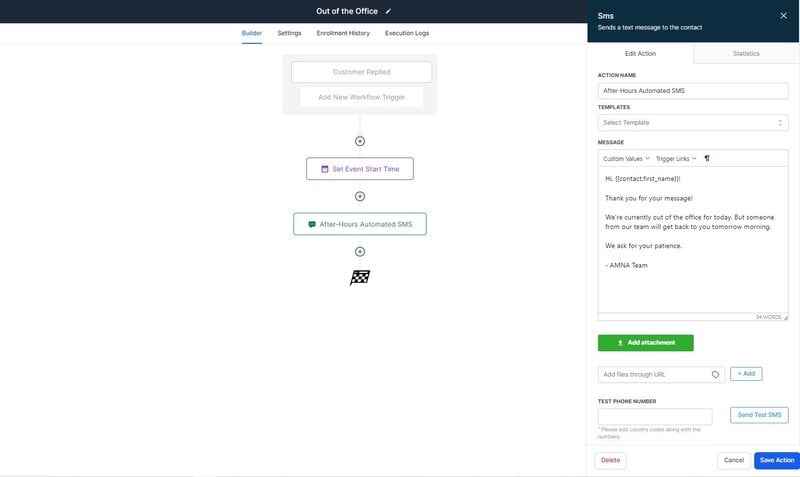Click the '- AMNA Team' signature line
Image resolution: width=800 pixels, height=477 pixels.
click(x=626, y=265)
